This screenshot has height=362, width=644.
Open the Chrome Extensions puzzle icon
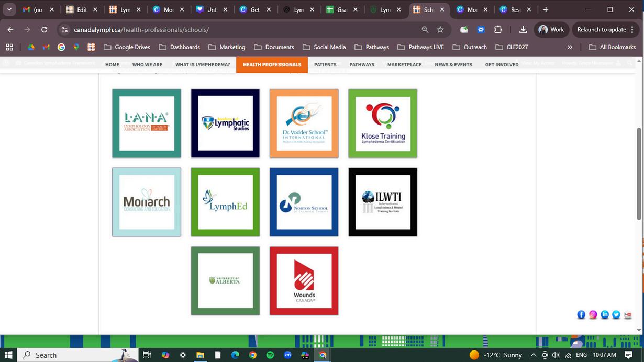[498, 30]
